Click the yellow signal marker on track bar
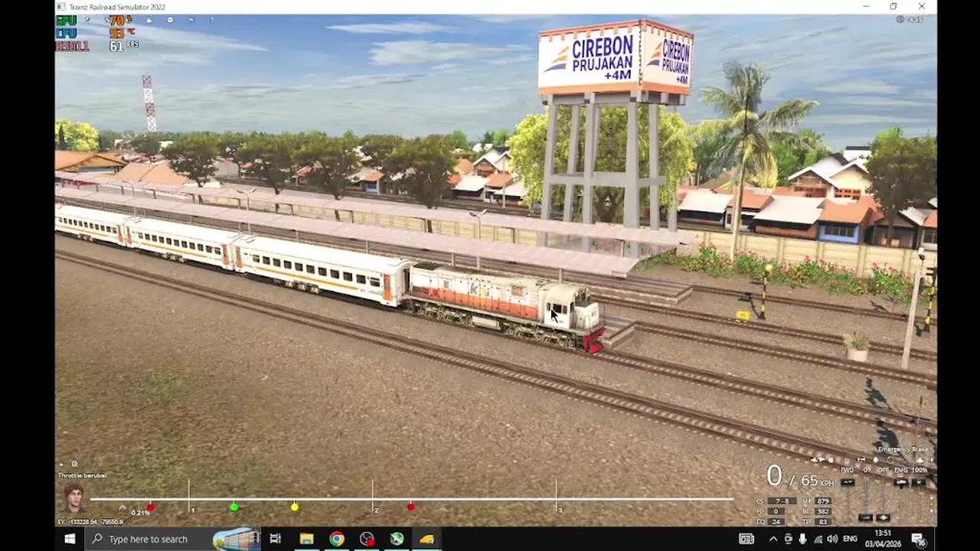 click(x=295, y=507)
